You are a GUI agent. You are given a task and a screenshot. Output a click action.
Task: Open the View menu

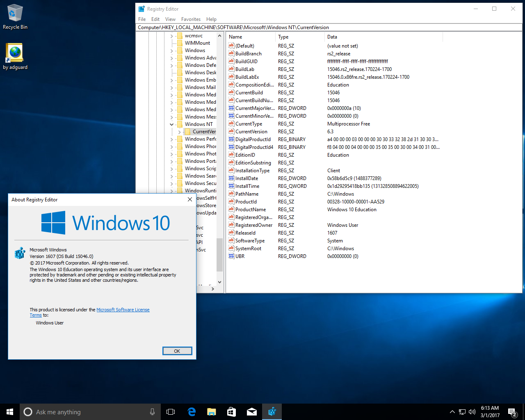pos(170,19)
